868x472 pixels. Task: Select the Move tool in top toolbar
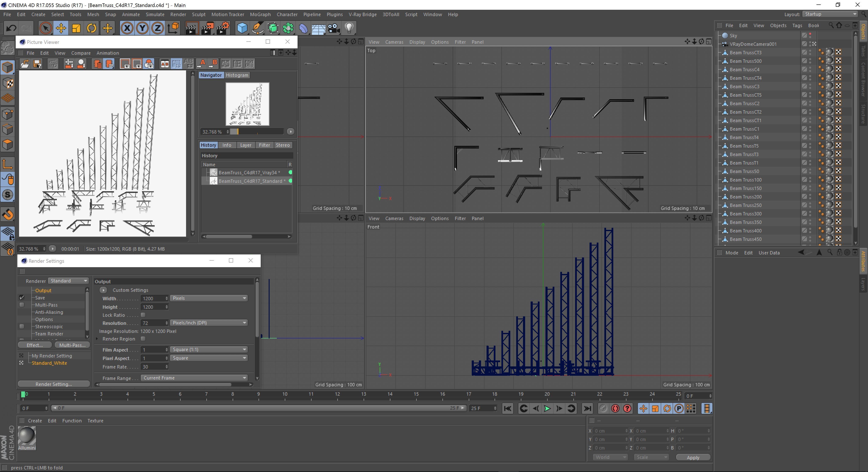click(61, 28)
